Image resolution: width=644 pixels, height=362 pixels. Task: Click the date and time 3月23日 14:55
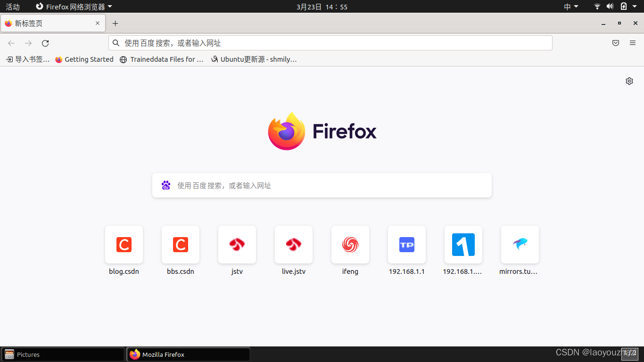322,7
